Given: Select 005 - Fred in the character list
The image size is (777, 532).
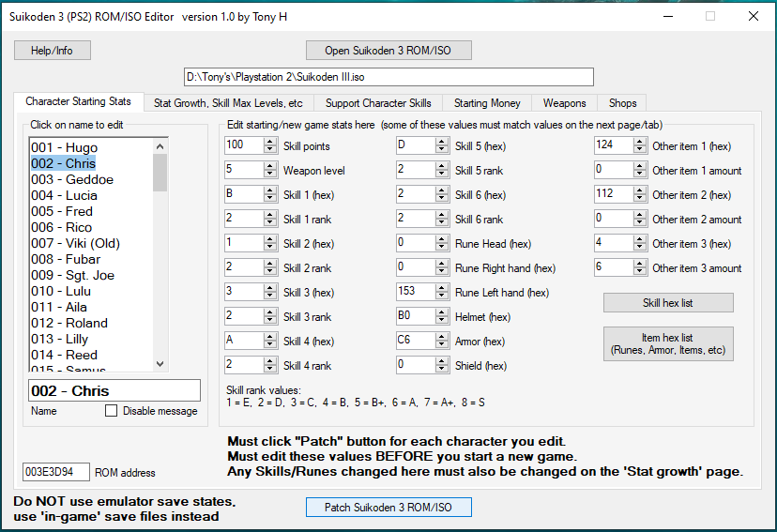Looking at the screenshot, I should pyautogui.click(x=62, y=211).
